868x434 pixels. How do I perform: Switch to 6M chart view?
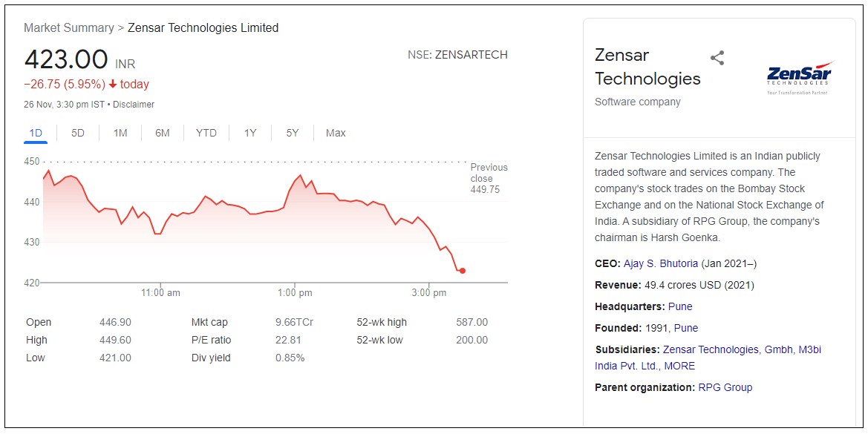click(x=163, y=133)
